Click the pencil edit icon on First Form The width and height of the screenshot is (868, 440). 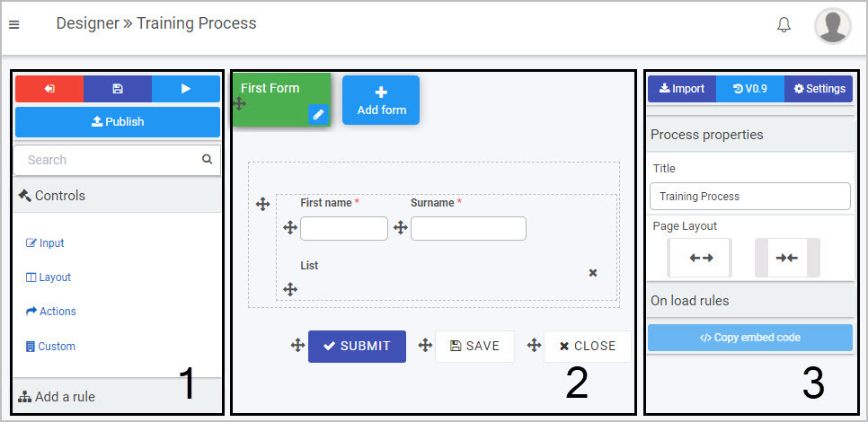click(318, 115)
